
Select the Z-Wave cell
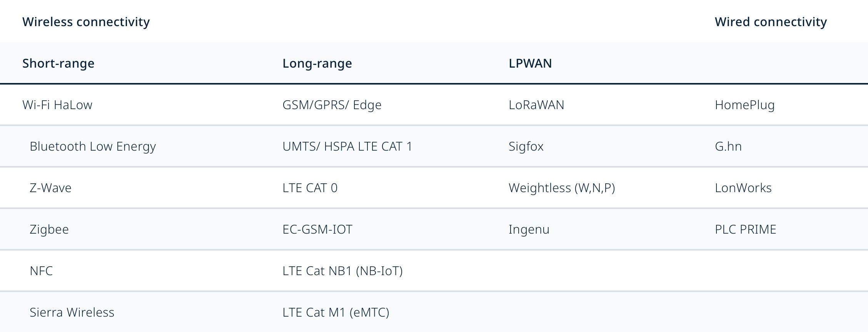[50, 188]
